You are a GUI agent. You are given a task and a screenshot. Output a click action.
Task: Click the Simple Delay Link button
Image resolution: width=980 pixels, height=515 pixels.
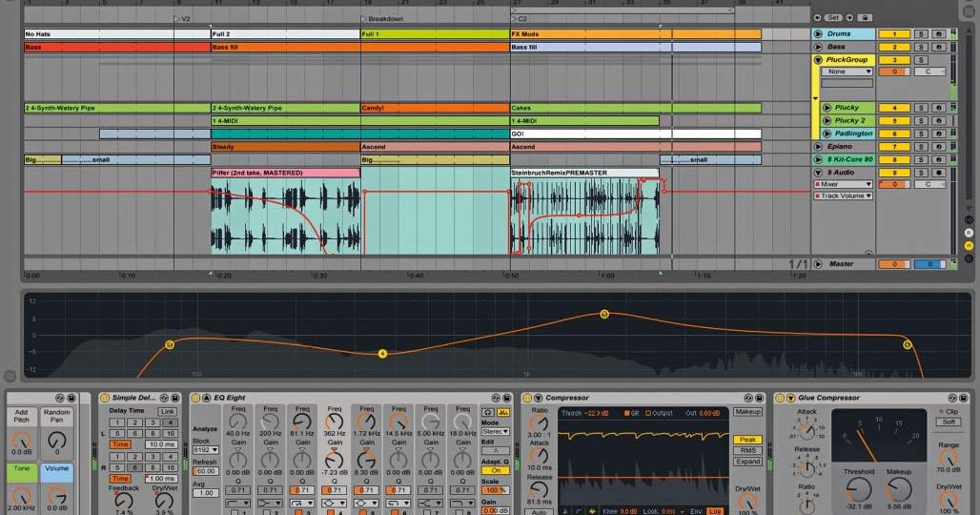point(167,411)
